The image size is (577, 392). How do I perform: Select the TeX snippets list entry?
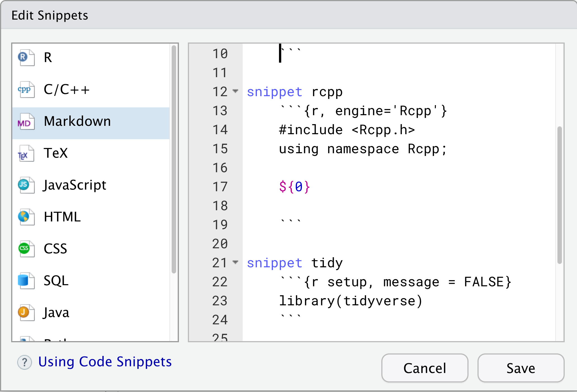pyautogui.click(x=91, y=153)
